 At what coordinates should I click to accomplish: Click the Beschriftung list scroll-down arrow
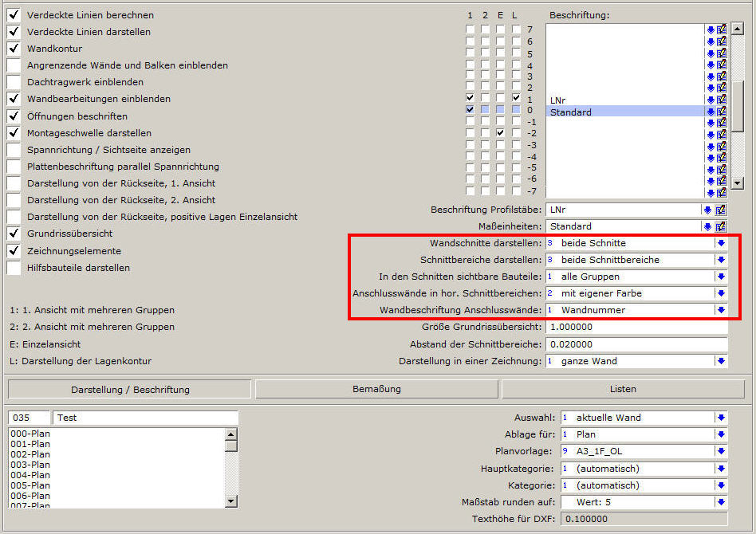[738, 183]
